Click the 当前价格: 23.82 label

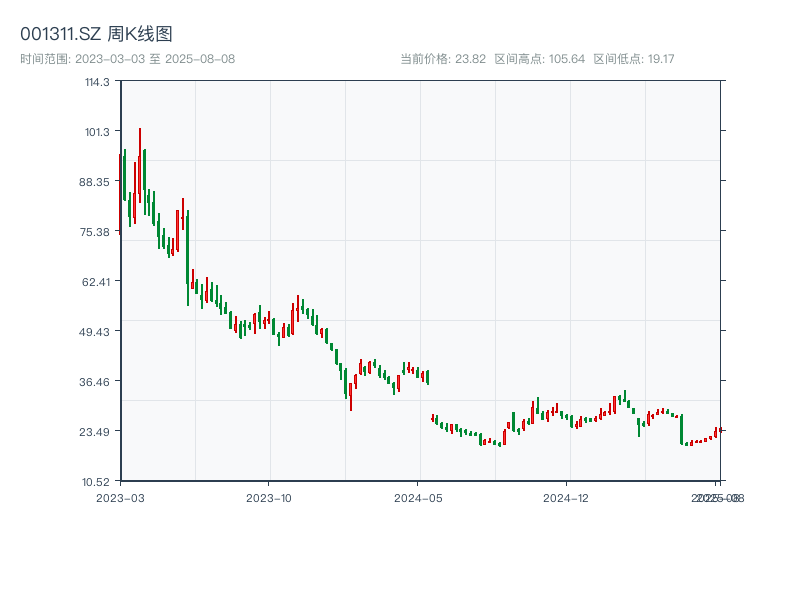tap(438, 57)
